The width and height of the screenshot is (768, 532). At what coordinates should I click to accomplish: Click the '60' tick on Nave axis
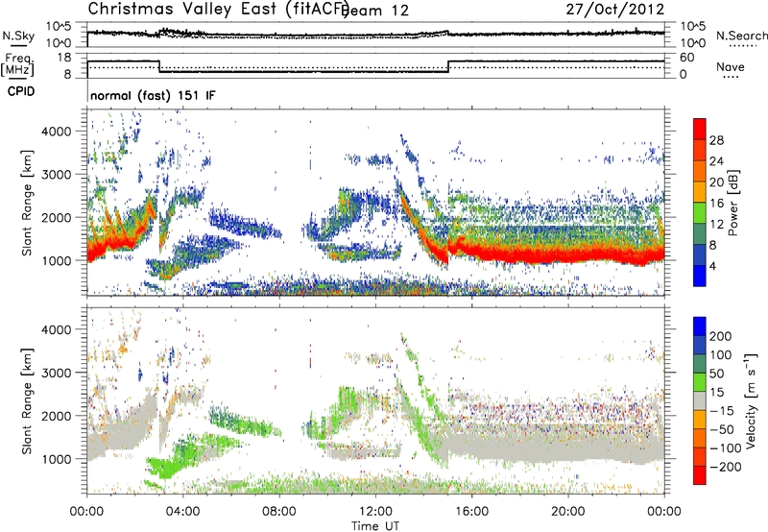[687, 58]
